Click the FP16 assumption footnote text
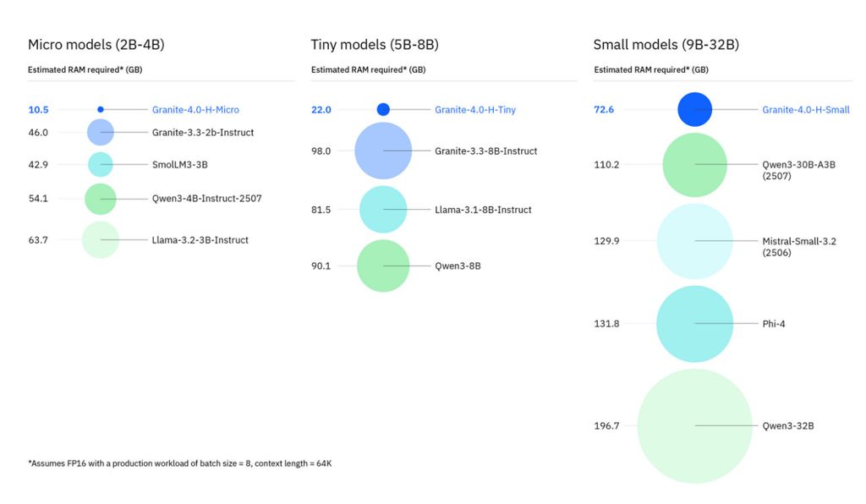The image size is (866, 504). (179, 463)
